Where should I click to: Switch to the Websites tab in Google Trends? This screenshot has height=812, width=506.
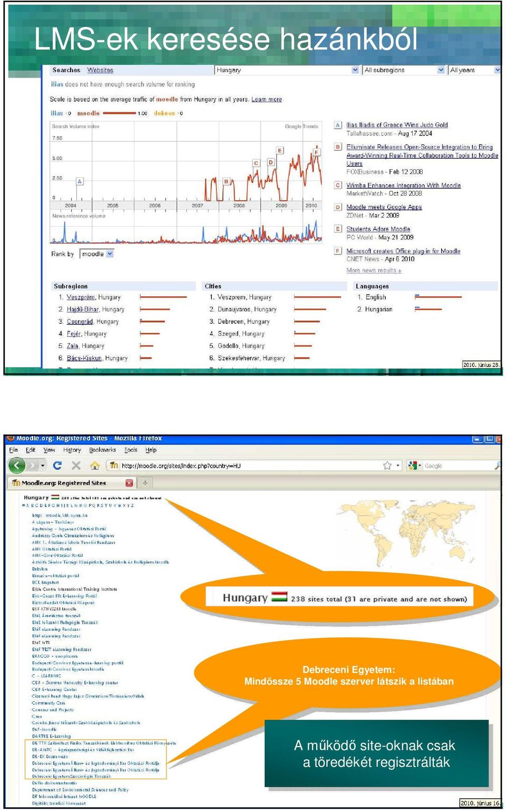[x=100, y=70]
